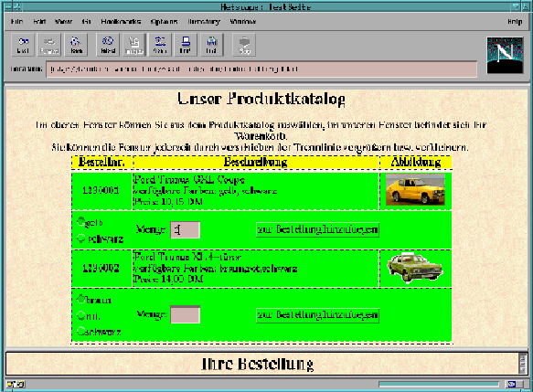Click the Menge field for Taunus GXL Coupe
The height and width of the screenshot is (392, 533).
click(x=185, y=230)
